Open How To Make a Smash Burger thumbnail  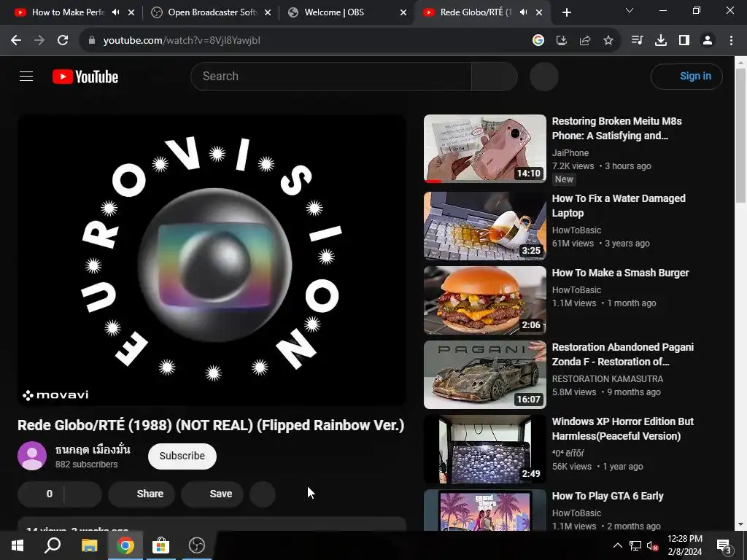coord(485,300)
